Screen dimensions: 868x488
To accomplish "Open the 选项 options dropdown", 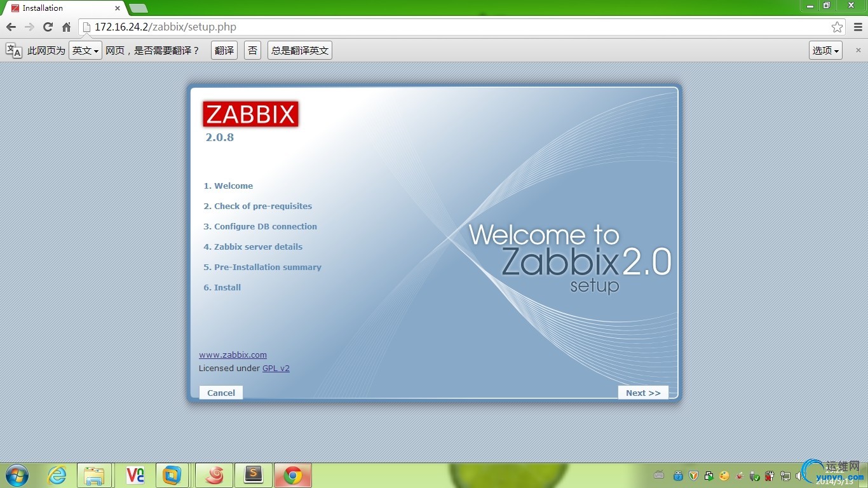I will 825,51.
